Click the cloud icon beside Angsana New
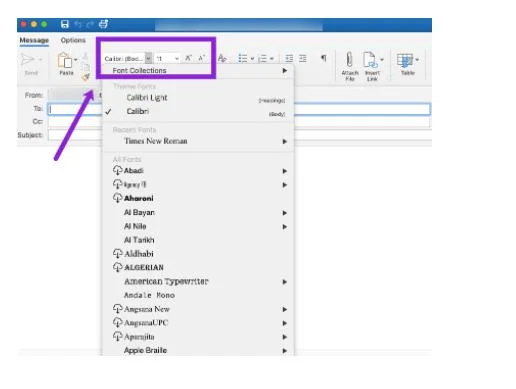Viewport: 516px width, 389px height. click(x=117, y=309)
